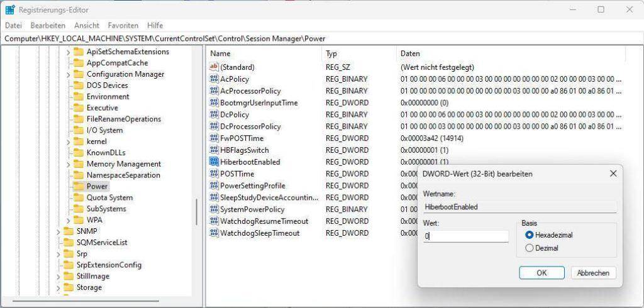This screenshot has height=308, width=644.
Task: Open the Hilfe menu
Action: click(155, 26)
